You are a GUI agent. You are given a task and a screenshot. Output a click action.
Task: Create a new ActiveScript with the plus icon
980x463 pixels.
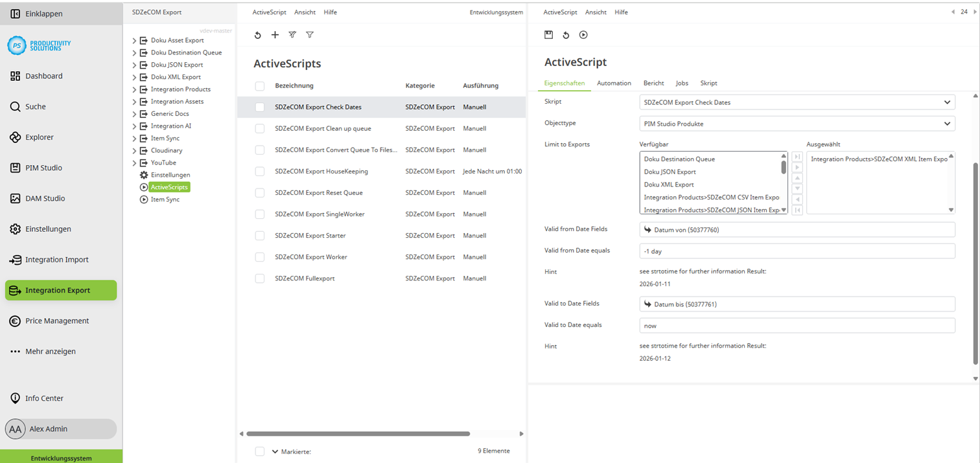click(275, 35)
